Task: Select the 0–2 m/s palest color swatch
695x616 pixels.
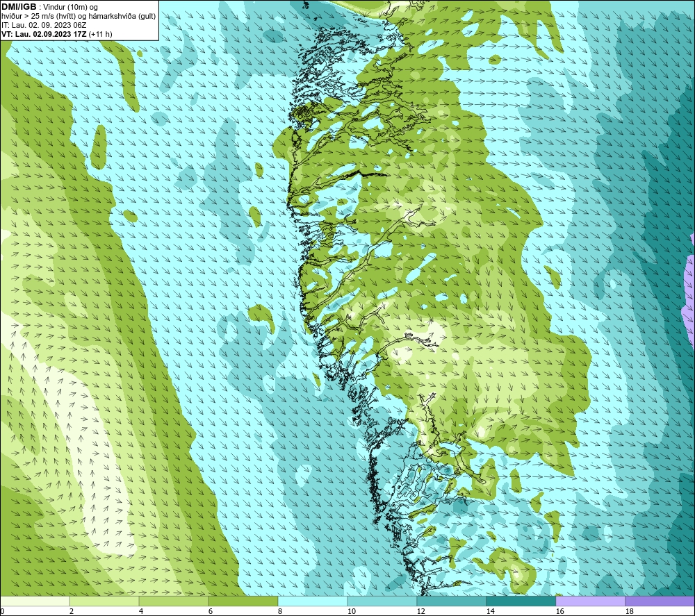Action: click(35, 601)
